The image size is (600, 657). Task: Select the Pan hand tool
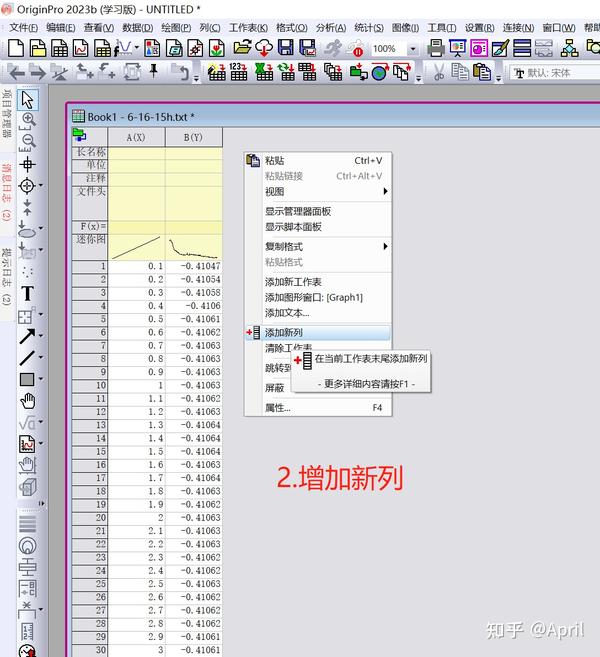28,401
